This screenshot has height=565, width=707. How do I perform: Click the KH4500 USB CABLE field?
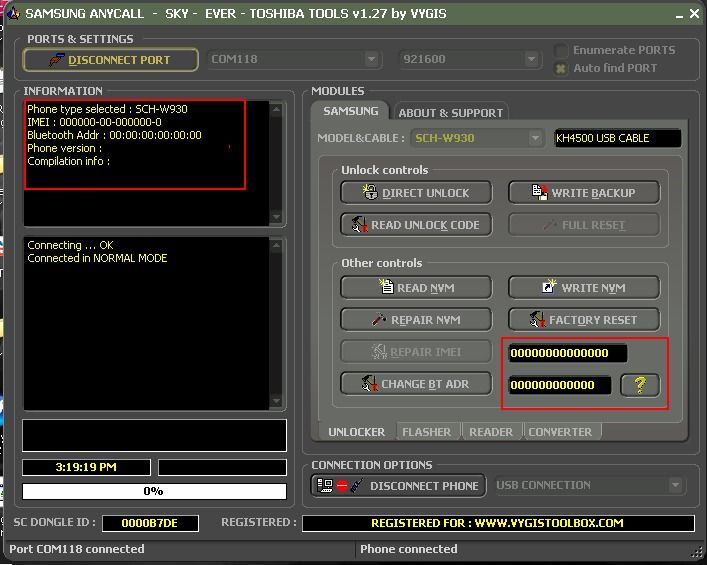pyautogui.click(x=617, y=138)
